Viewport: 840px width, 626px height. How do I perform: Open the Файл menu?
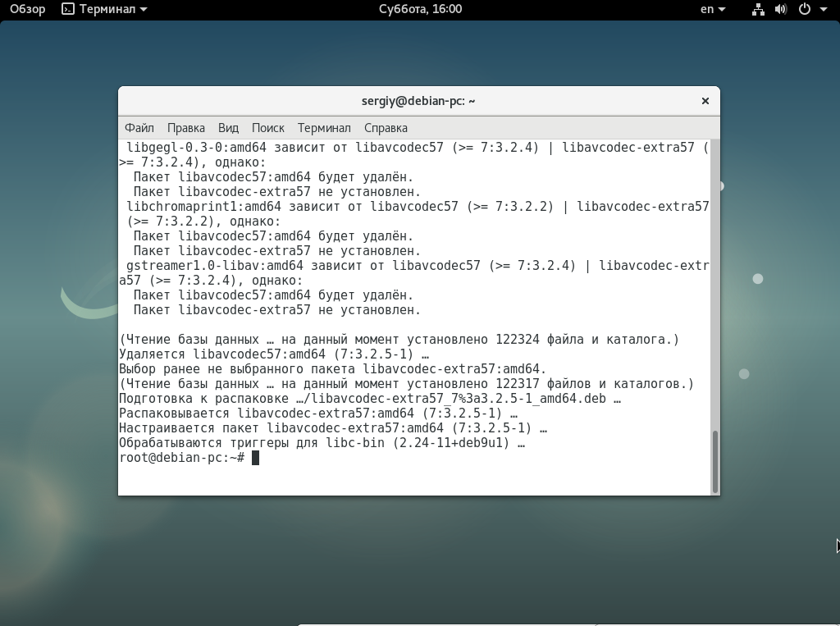(139, 128)
